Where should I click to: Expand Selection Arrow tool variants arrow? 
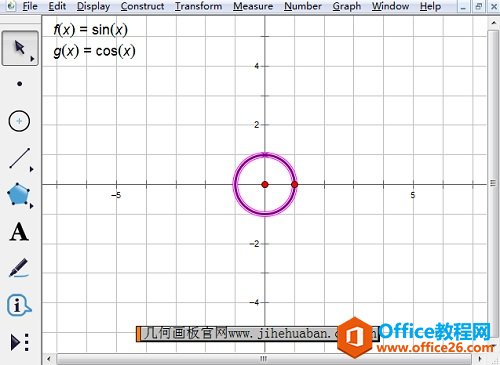(x=32, y=59)
